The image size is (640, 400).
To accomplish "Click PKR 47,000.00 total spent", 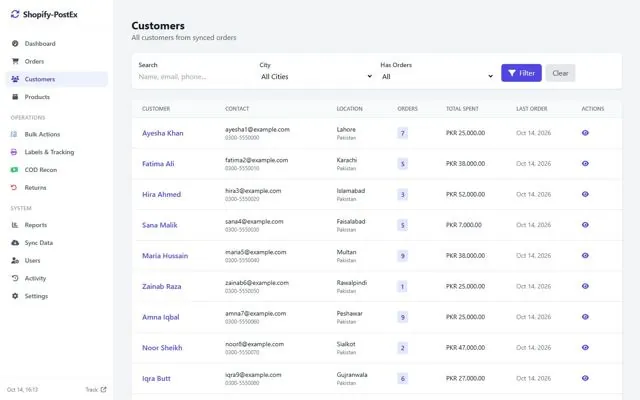I will 465,348.
